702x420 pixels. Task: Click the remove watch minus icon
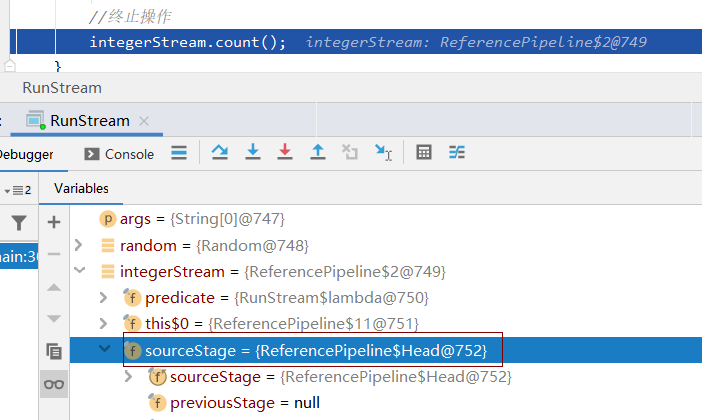point(54,254)
